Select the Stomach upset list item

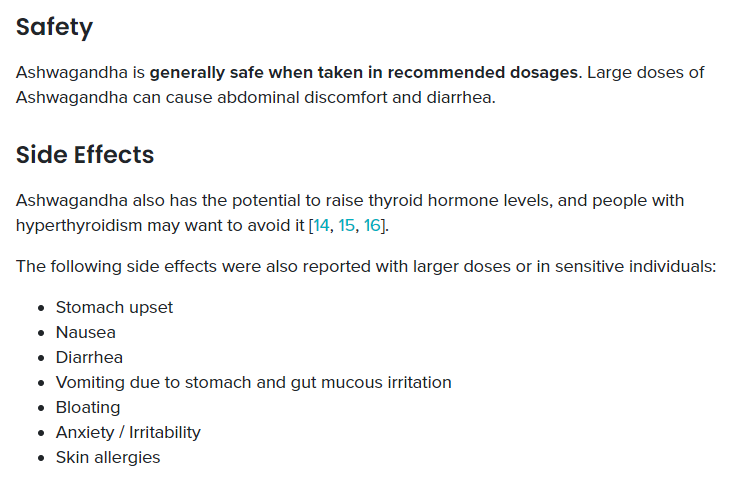click(x=114, y=308)
